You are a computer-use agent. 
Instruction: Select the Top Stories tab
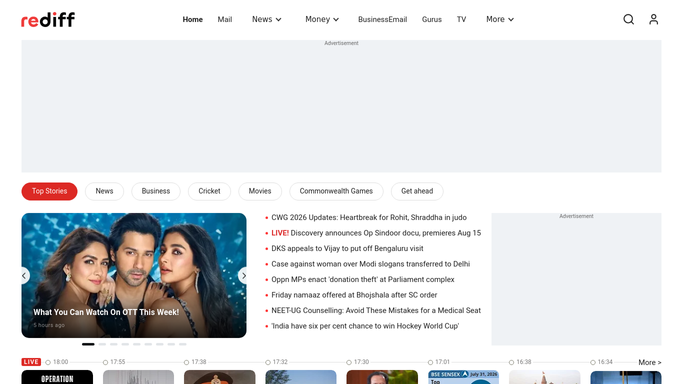pyautogui.click(x=49, y=191)
